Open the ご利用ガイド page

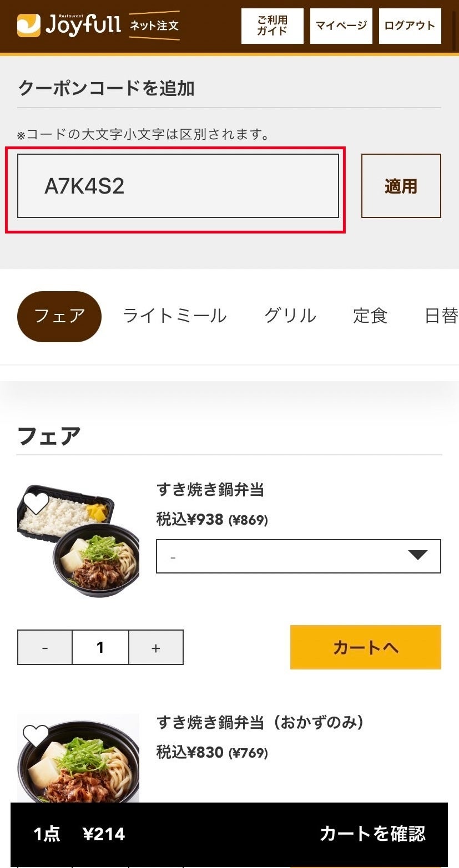(273, 26)
